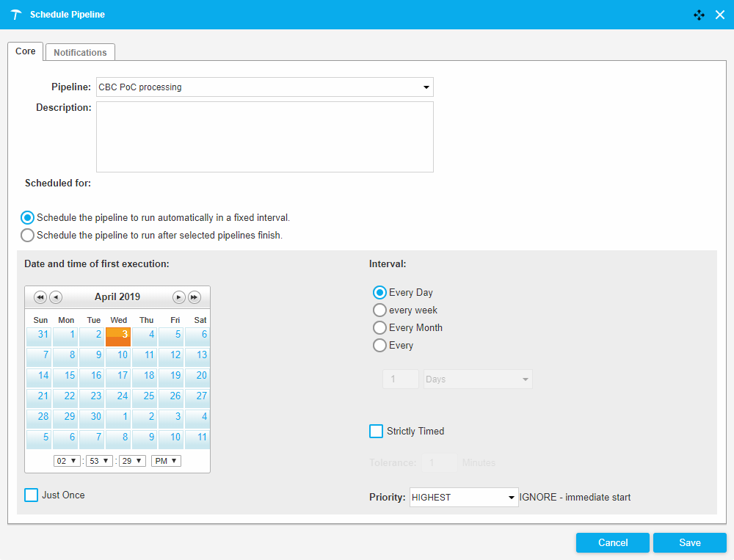Image resolution: width=734 pixels, height=560 pixels.
Task: Go to previous month in calendar
Action: tap(56, 297)
